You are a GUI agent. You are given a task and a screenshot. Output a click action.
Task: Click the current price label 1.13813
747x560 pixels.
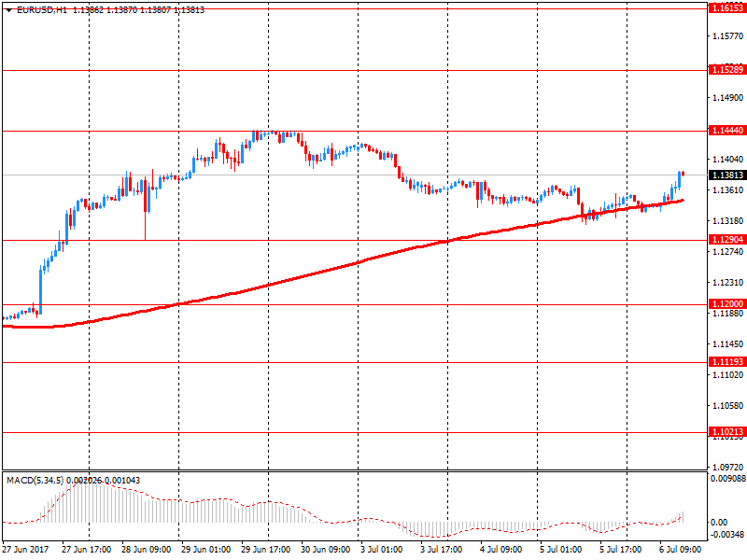click(727, 175)
